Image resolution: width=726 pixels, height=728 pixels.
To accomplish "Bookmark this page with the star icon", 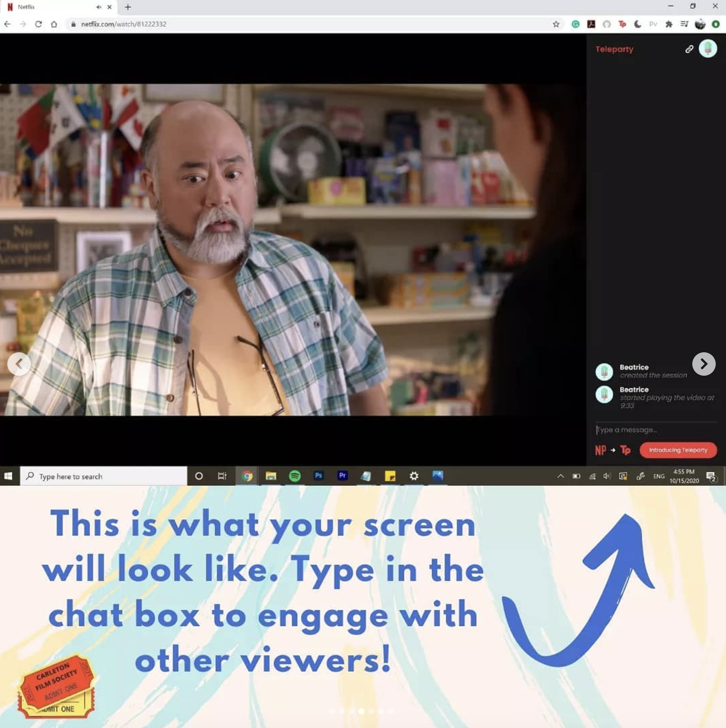I will coord(556,24).
